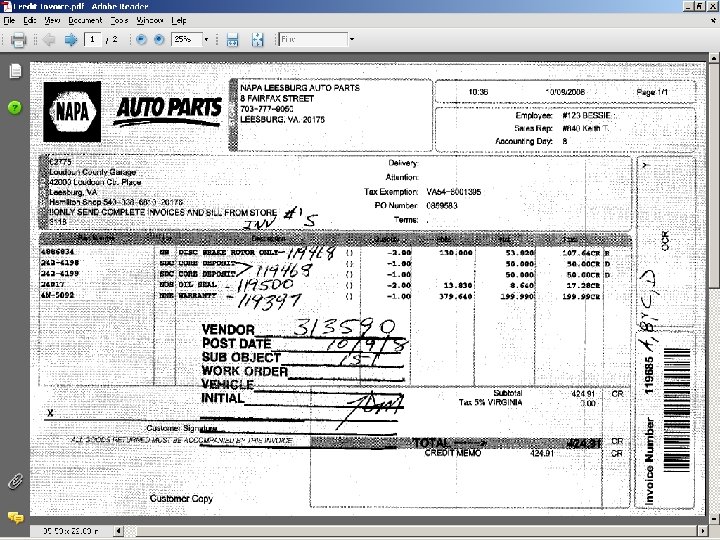The height and width of the screenshot is (540, 720).
Task: Click the vertical scrollbar up arrow
Action: coord(714,58)
